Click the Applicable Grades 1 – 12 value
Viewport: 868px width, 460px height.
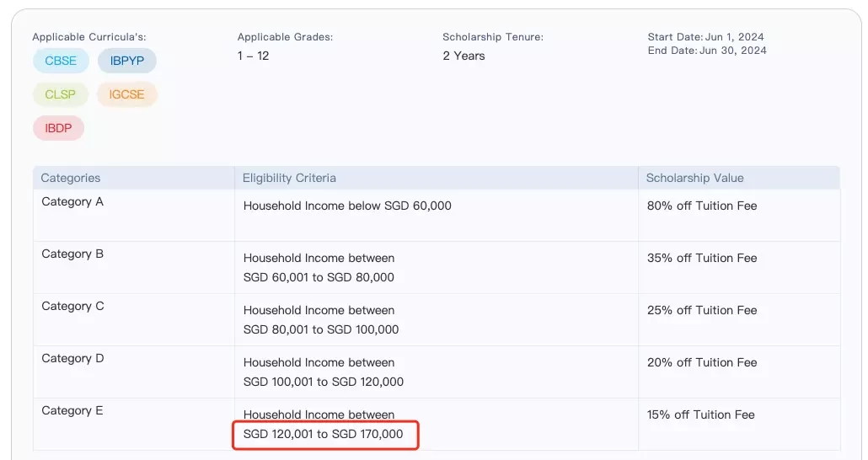coord(253,56)
